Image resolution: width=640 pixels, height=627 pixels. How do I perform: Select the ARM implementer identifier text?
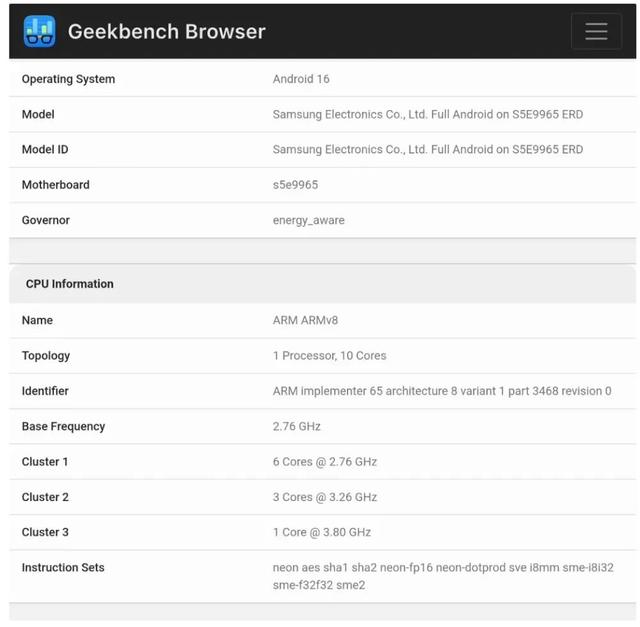(x=441, y=391)
